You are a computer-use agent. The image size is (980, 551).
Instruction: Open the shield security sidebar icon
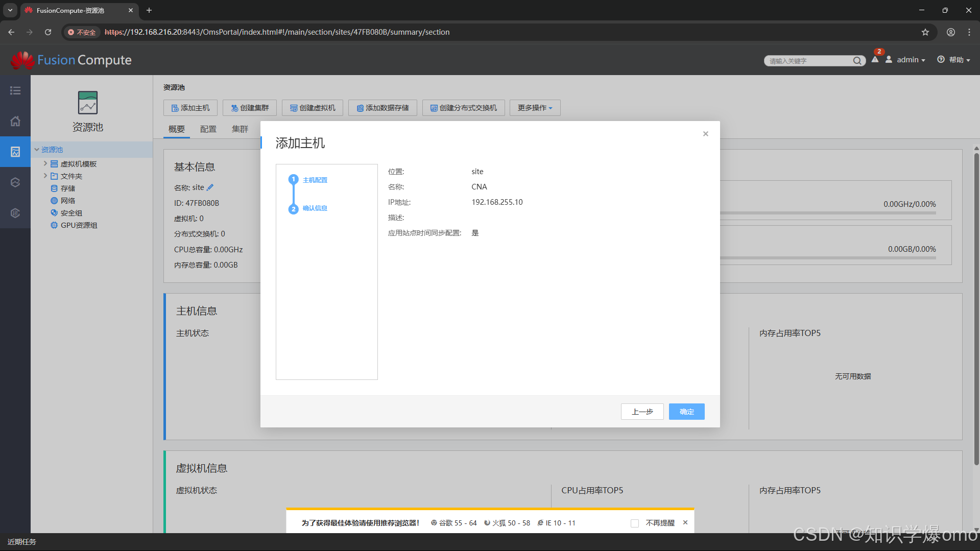coord(15,213)
